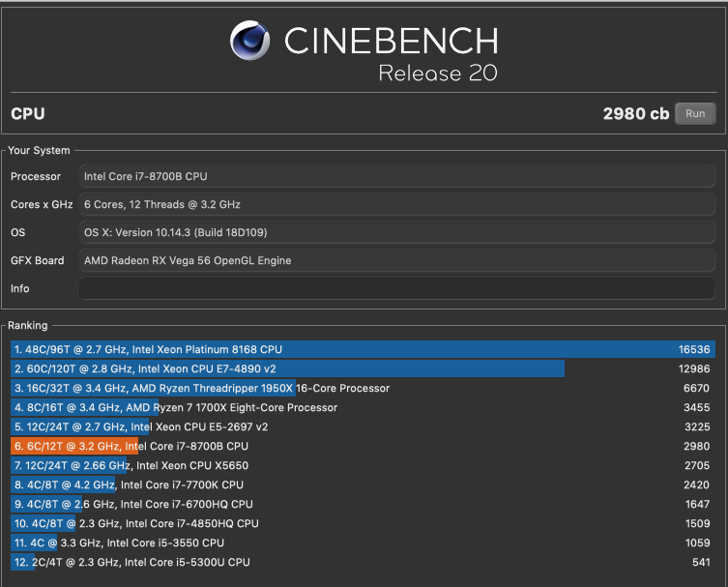The height and width of the screenshot is (587, 728).
Task: Select ranking row 7 Xeon X5650
Action: tap(364, 465)
